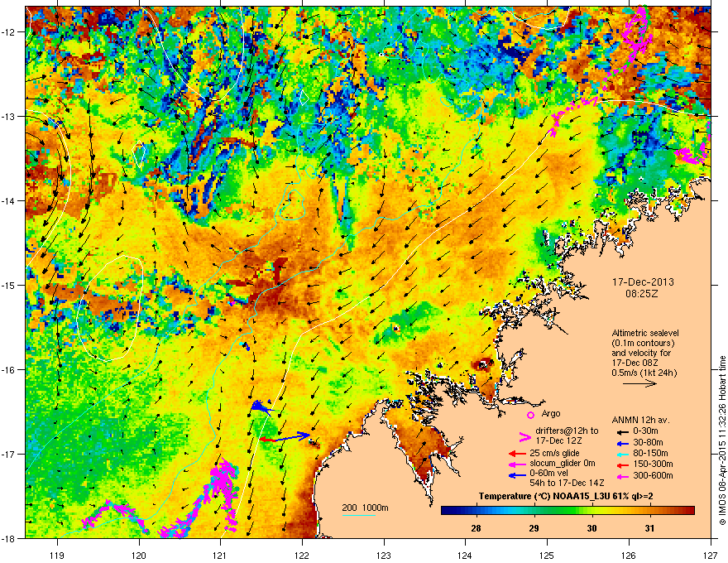728x563 pixels.
Task: Click the colorbar value '29'
Action: click(534, 528)
